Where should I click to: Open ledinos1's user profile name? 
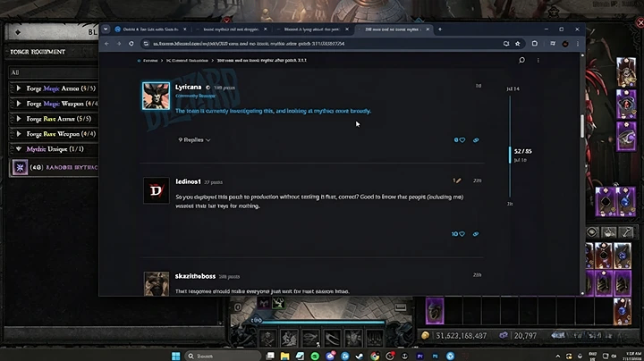188,181
